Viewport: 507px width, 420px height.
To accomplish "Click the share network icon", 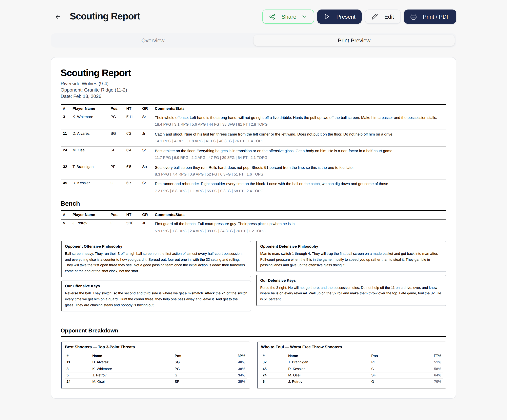I will tap(272, 17).
